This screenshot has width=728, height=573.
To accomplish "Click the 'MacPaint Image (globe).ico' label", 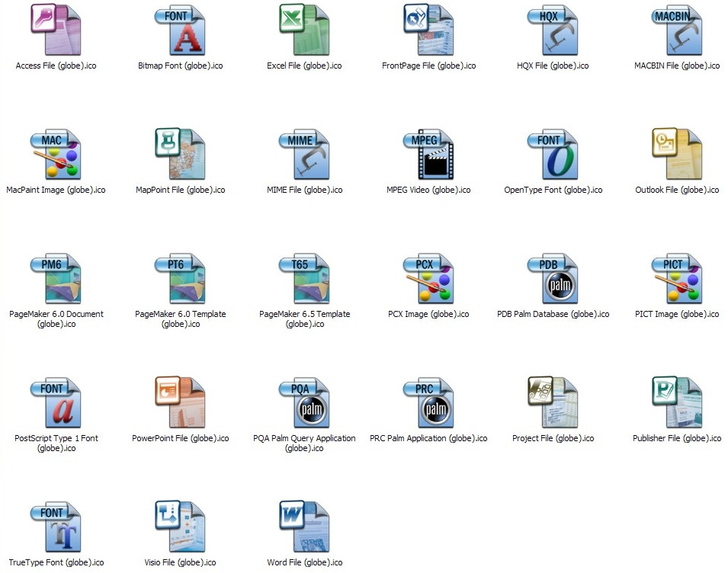I will pyautogui.click(x=56, y=190).
